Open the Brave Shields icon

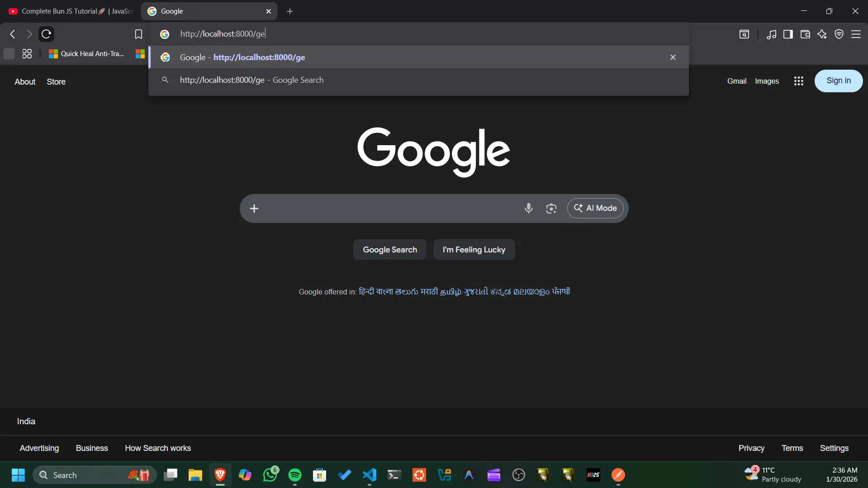839,34
